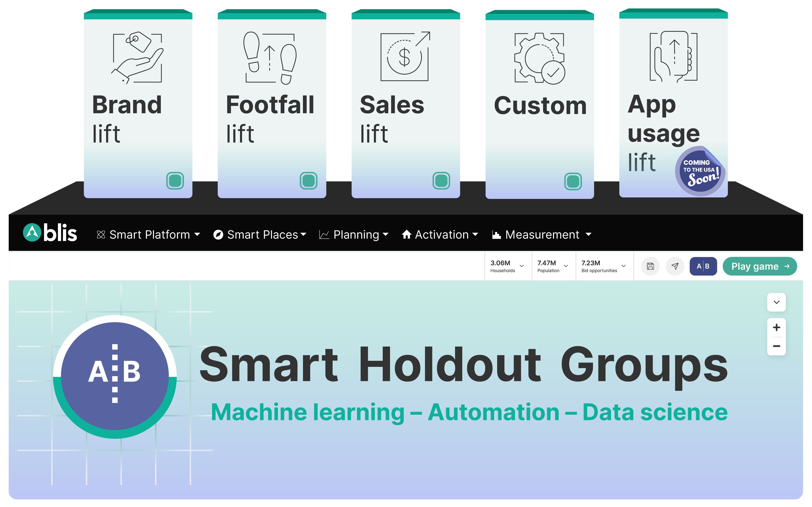812x507 pixels.
Task: Expand the Planning dropdown caret
Action: click(x=385, y=234)
